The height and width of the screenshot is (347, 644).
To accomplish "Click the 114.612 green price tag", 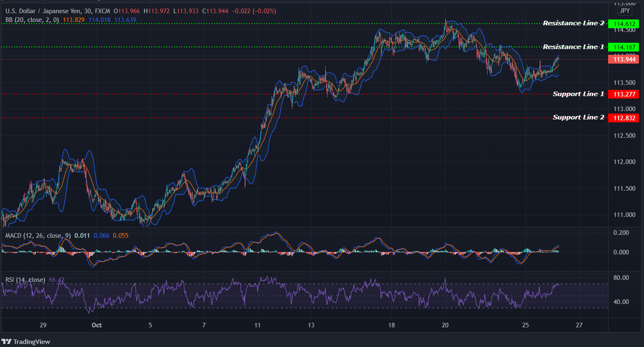I will click(624, 24).
